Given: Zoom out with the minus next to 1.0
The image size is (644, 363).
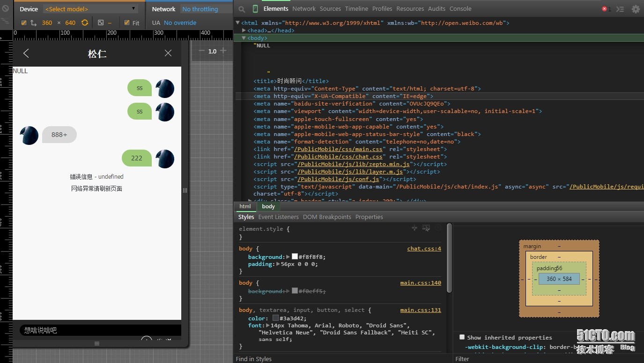Looking at the screenshot, I should (x=201, y=51).
